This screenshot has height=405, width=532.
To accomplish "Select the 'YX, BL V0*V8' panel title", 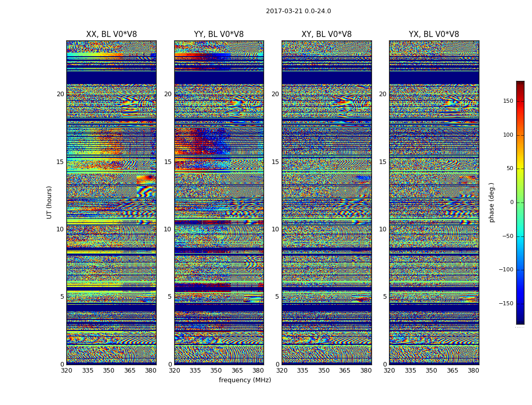I will coord(434,34).
